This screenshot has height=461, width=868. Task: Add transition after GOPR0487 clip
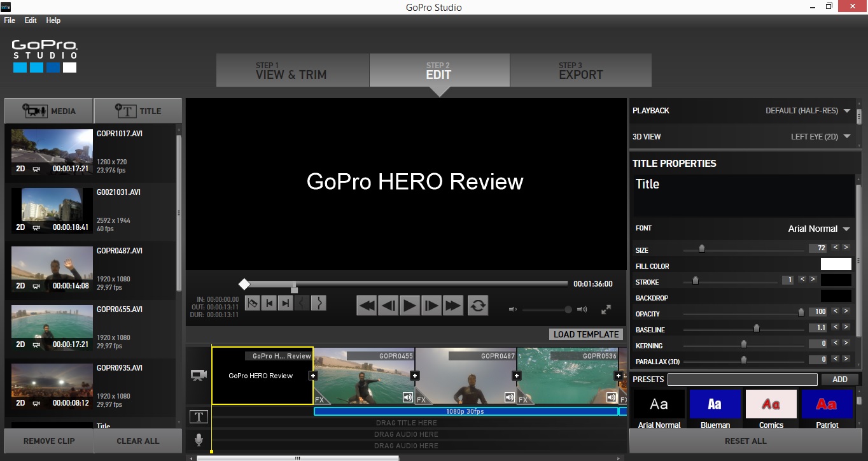517,376
